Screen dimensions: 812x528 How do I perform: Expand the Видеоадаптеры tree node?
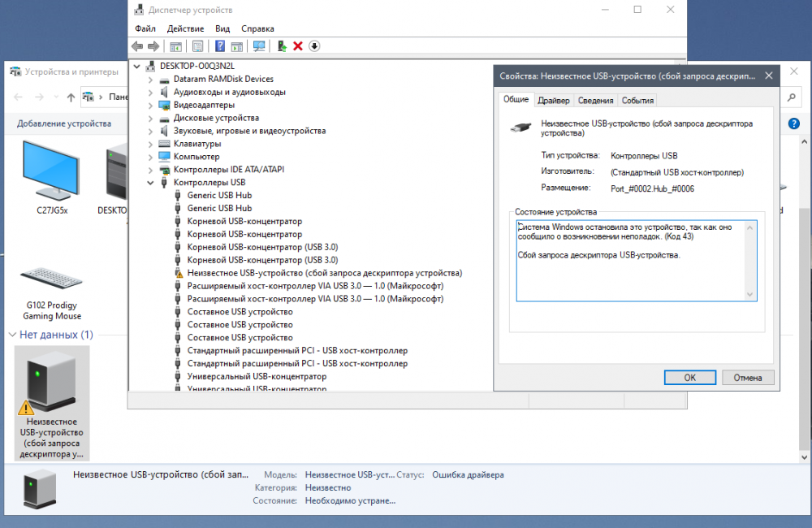pyautogui.click(x=151, y=105)
